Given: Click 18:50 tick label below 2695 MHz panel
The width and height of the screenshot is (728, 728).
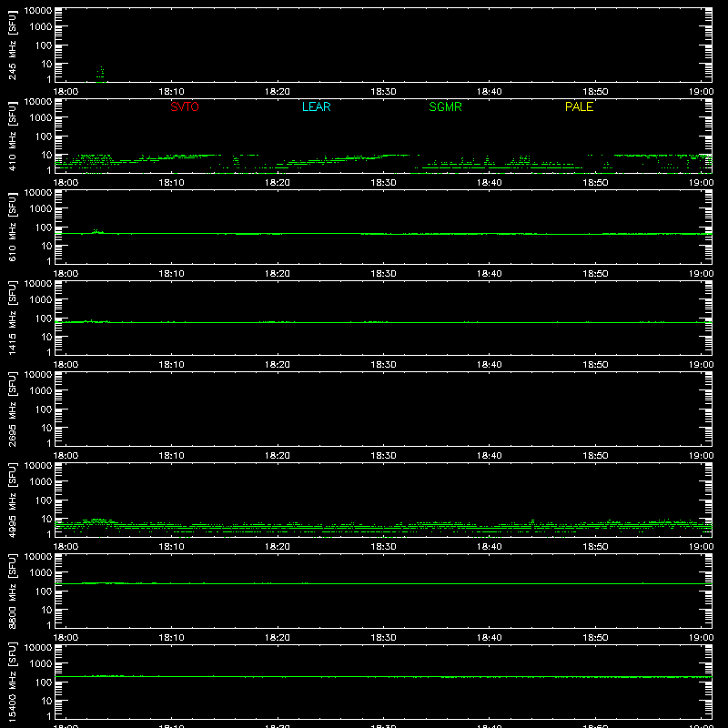Looking at the screenshot, I should [x=595, y=456].
